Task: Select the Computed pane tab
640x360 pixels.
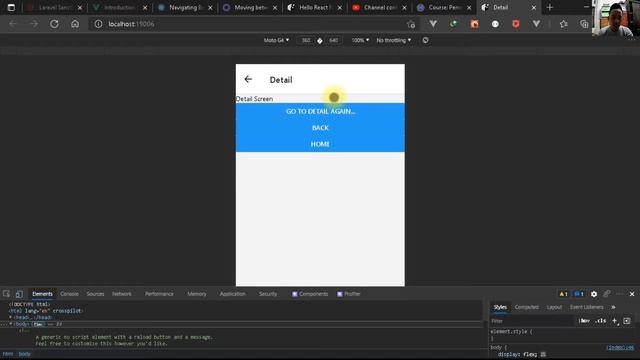Action: 527,307
